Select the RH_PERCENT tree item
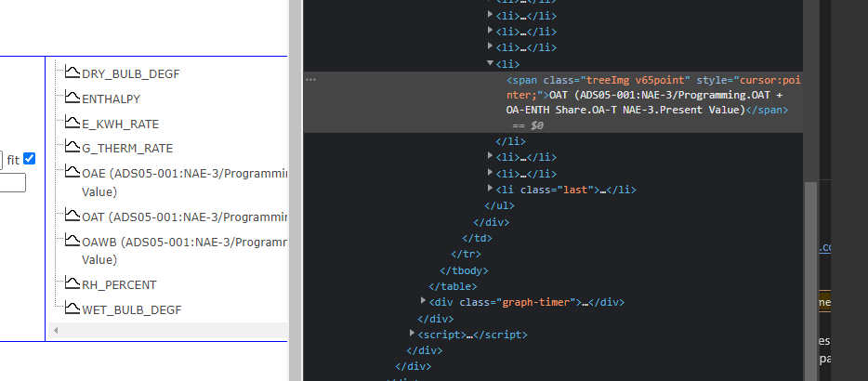 (x=119, y=285)
